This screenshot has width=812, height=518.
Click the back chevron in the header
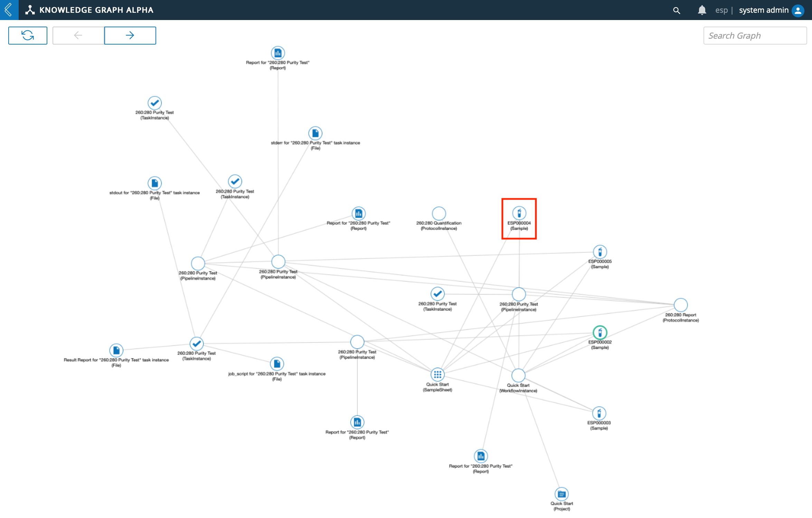pos(9,10)
